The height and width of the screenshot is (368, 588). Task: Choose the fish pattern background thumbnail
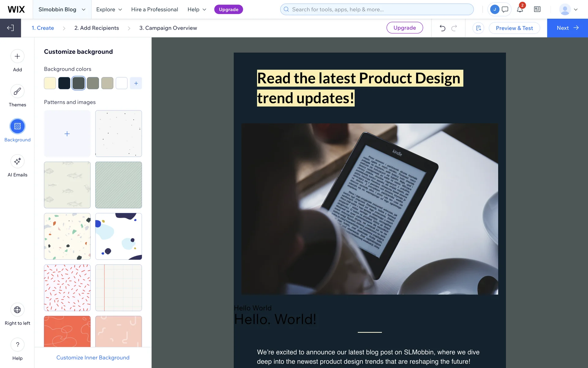(67, 185)
